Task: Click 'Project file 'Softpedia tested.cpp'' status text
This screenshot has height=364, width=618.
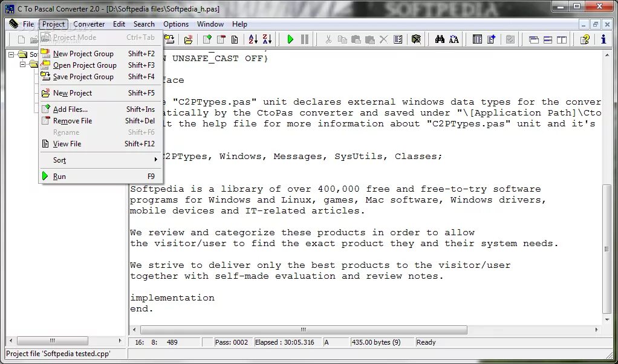Action: (x=58, y=354)
